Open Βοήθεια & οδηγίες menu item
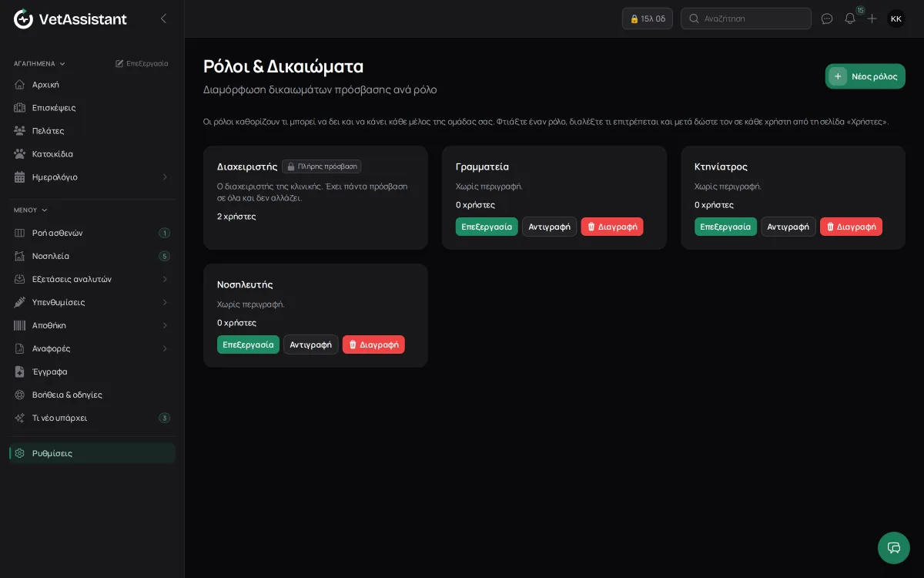Viewport: 924px width, 578px height. coord(92,395)
